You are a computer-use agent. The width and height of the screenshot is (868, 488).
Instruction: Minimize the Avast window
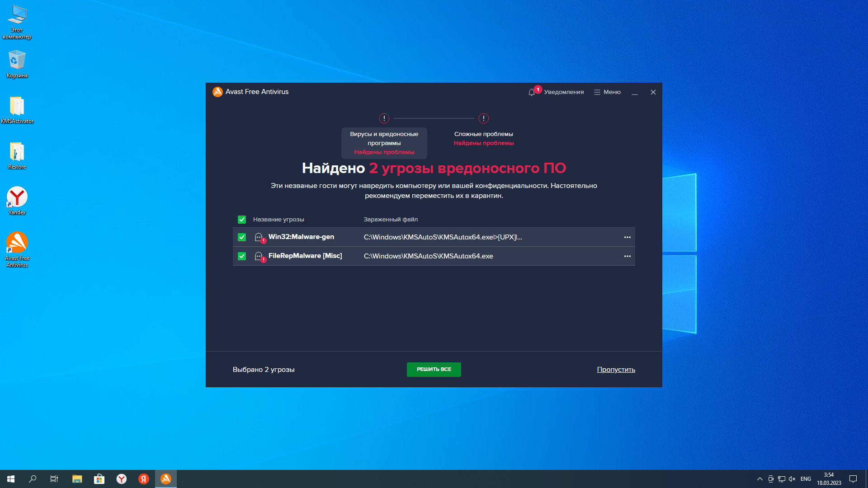click(635, 92)
